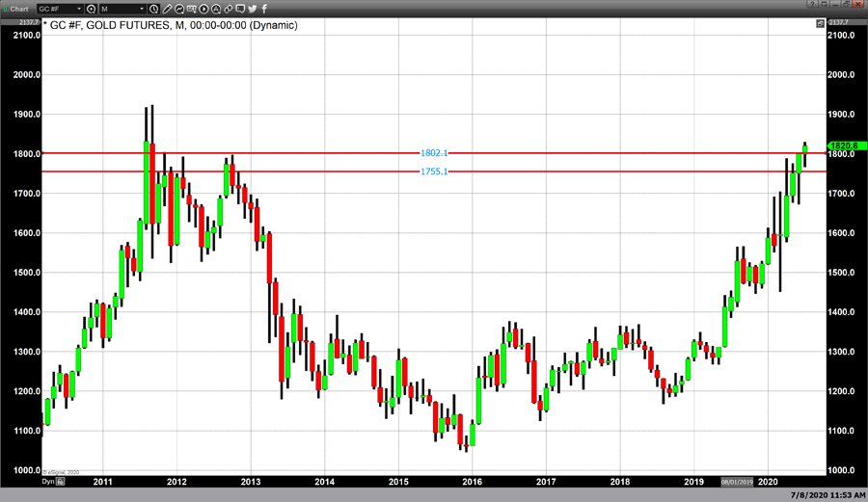
Task: Click the 08/01/2019 date marker on time axis
Action: [739, 481]
